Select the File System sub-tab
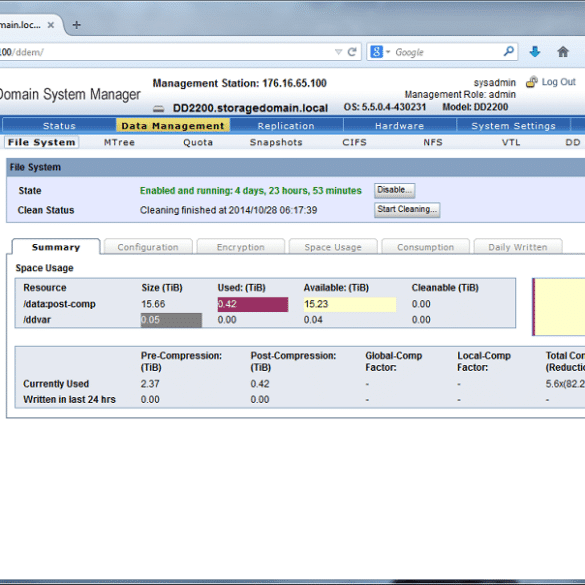This screenshot has height=585, width=585. (41, 142)
